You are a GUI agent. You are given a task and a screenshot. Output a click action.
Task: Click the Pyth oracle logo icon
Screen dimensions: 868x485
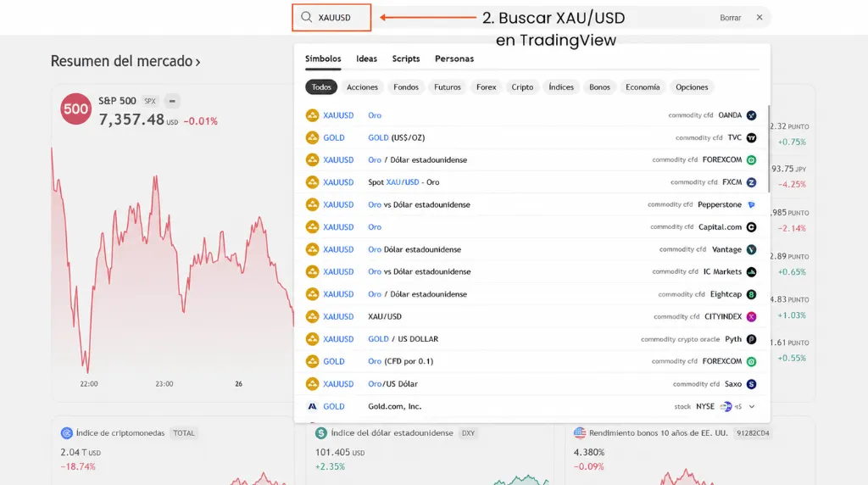[751, 339]
